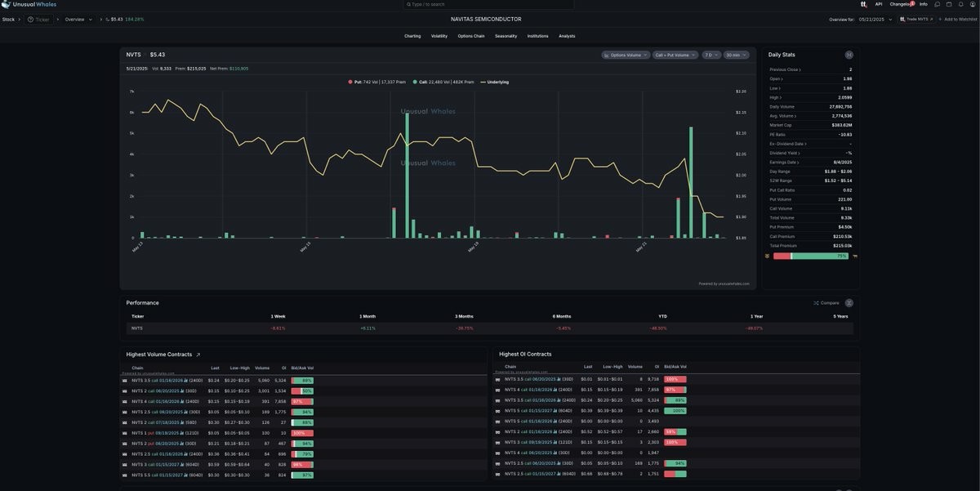Switch to the Analysts tab
The width and height of the screenshot is (980, 491).
[x=567, y=36]
